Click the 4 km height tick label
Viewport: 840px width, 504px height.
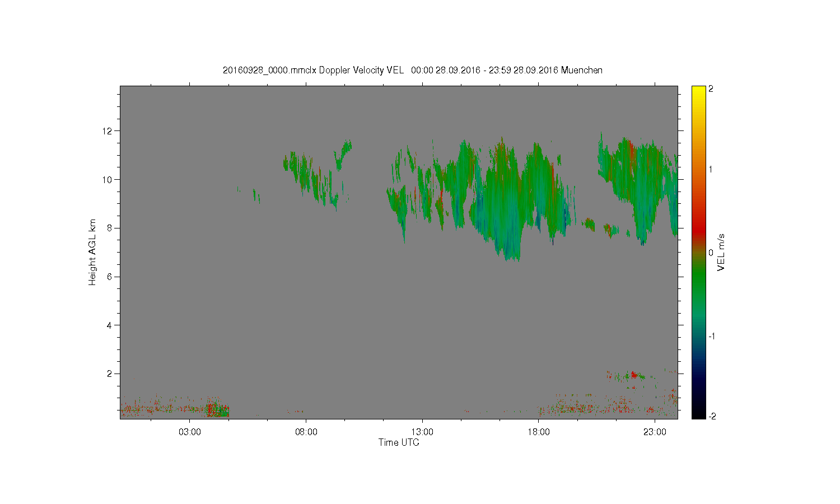tap(110, 325)
